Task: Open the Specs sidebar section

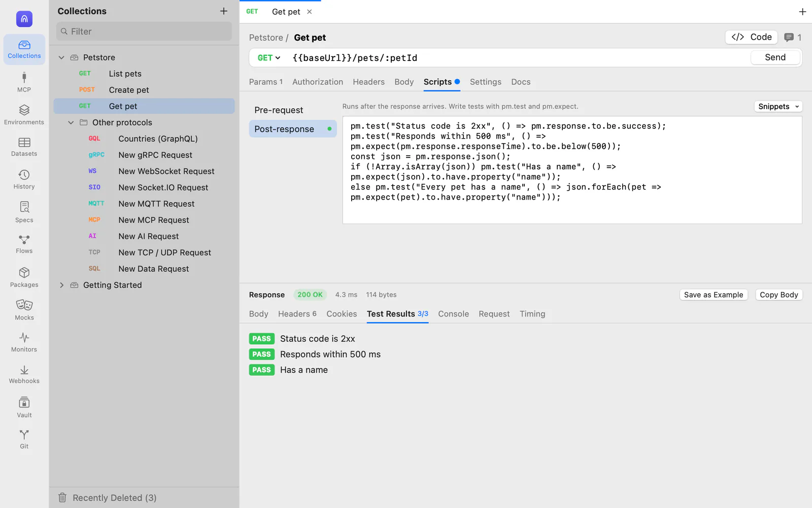Action: click(24, 212)
